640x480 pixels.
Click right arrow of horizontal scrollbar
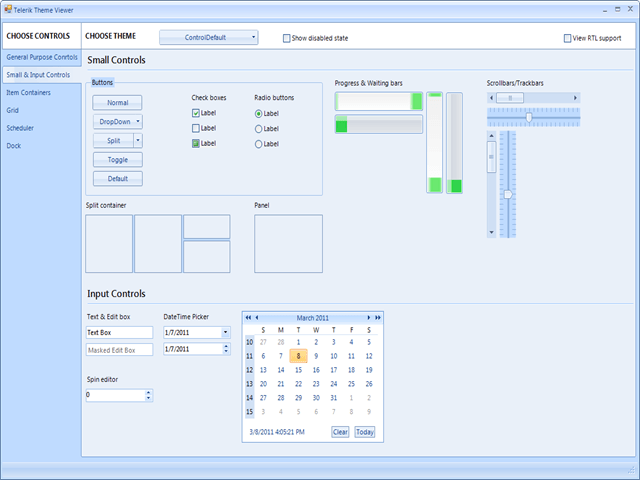click(576, 98)
